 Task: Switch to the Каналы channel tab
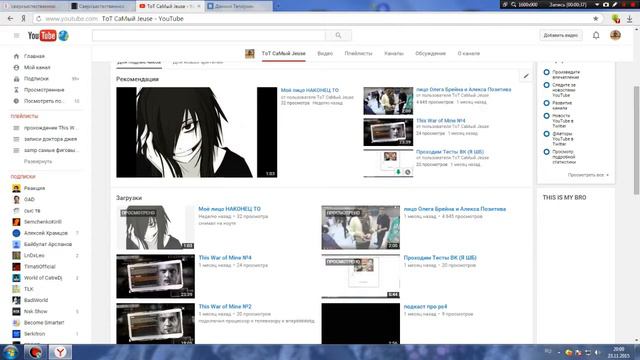(x=393, y=53)
